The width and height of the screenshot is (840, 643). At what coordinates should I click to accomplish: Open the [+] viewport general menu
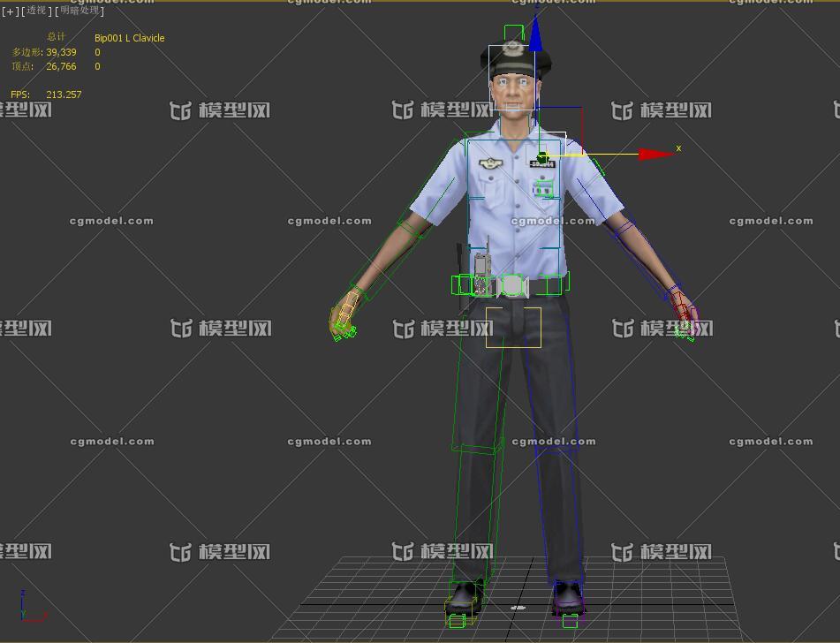10,11
